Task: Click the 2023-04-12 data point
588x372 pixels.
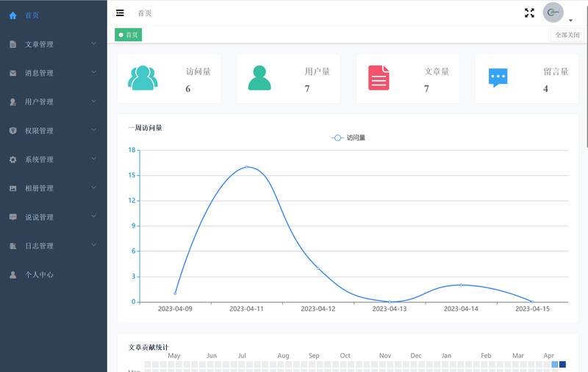Action: coord(318,268)
